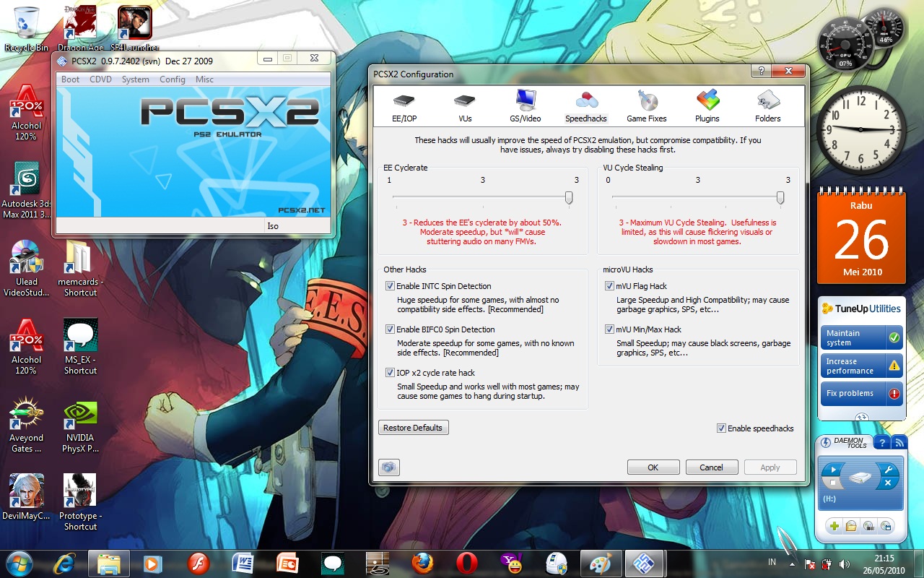Show hidden tray icons arrow
924x578 pixels.
click(793, 564)
